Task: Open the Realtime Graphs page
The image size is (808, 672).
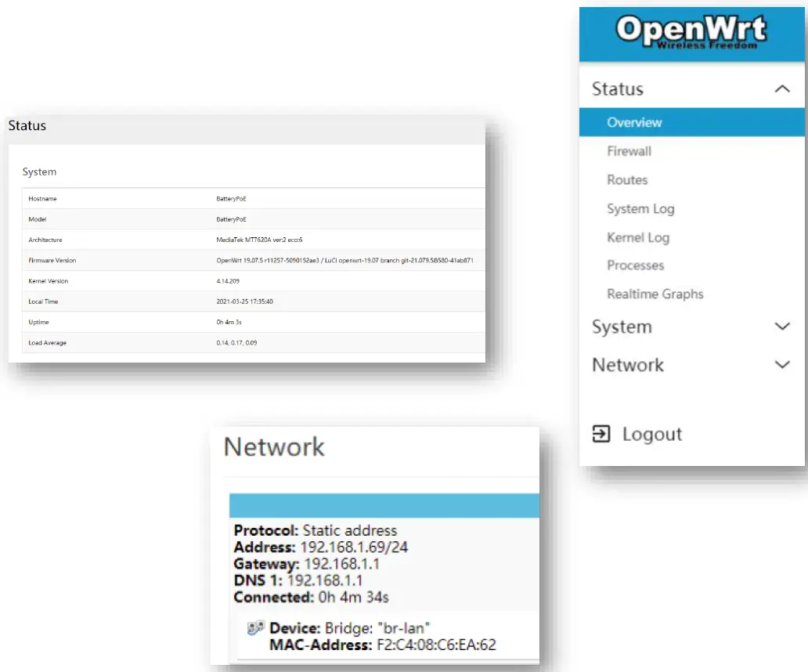Action: (655, 294)
